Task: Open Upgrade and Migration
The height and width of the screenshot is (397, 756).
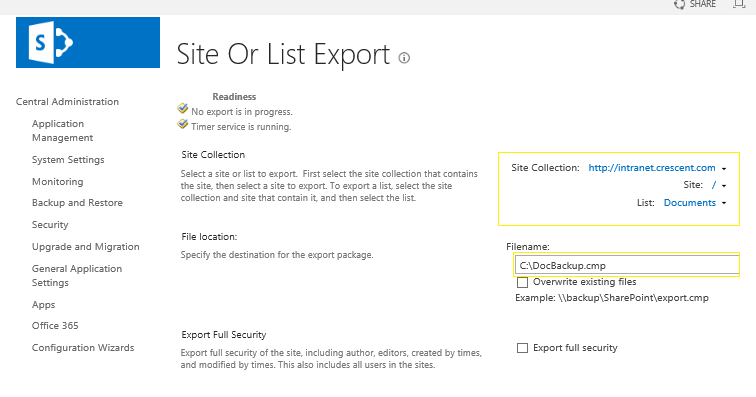Action: click(85, 246)
